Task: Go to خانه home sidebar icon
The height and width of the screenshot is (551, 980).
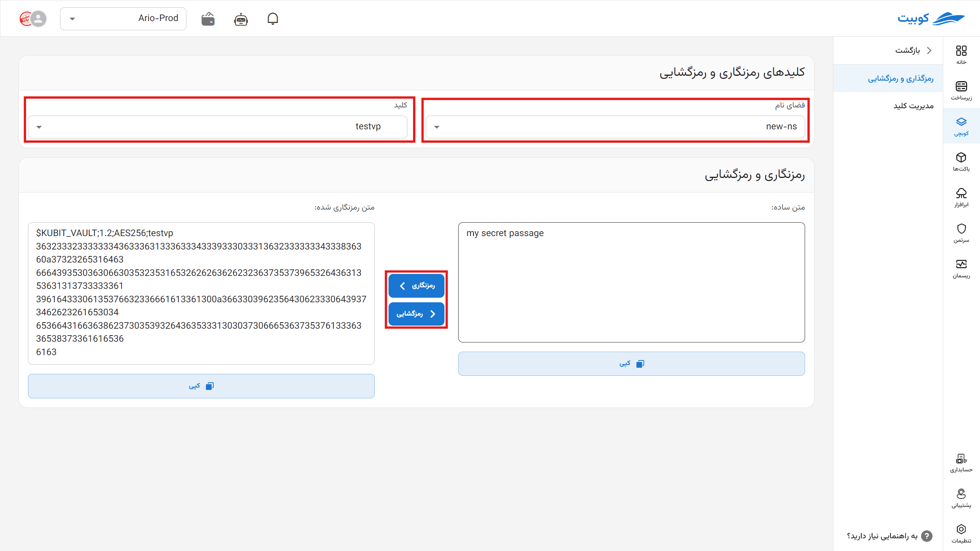Action: point(961,55)
